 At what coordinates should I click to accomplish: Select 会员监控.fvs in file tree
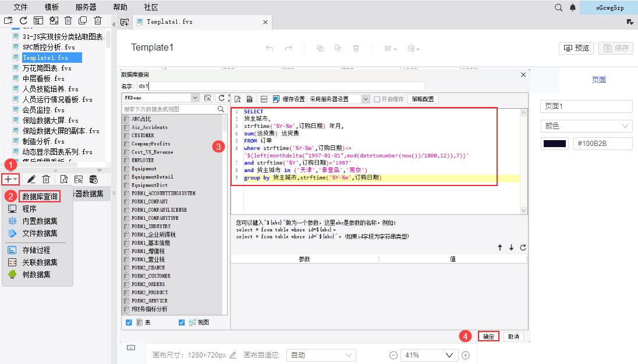tap(43, 110)
